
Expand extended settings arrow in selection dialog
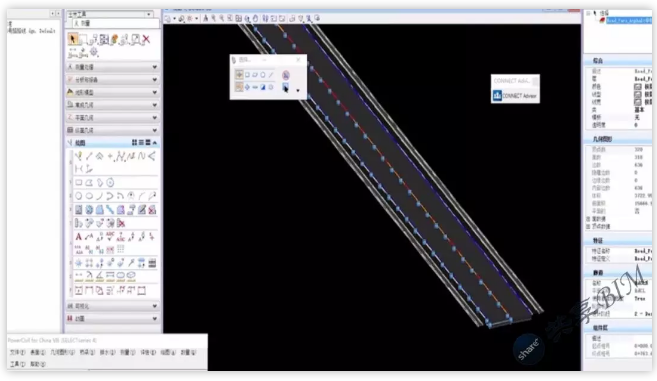[x=298, y=91]
